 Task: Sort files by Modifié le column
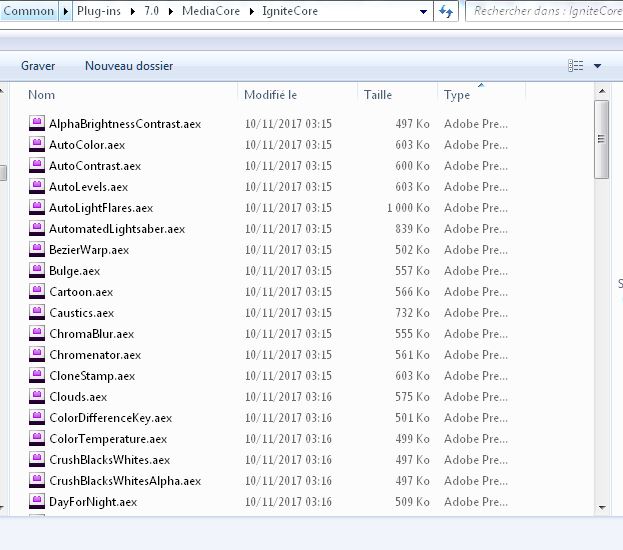[x=270, y=95]
